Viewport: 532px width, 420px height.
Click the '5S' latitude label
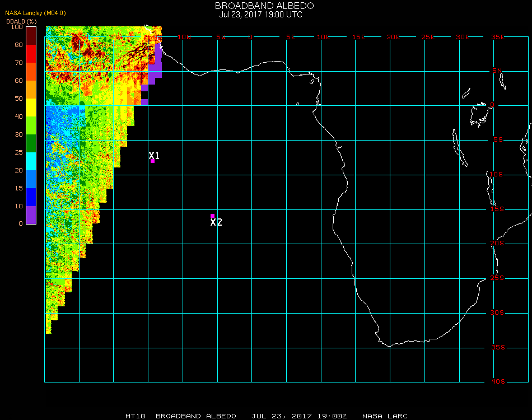pyautogui.click(x=498, y=140)
